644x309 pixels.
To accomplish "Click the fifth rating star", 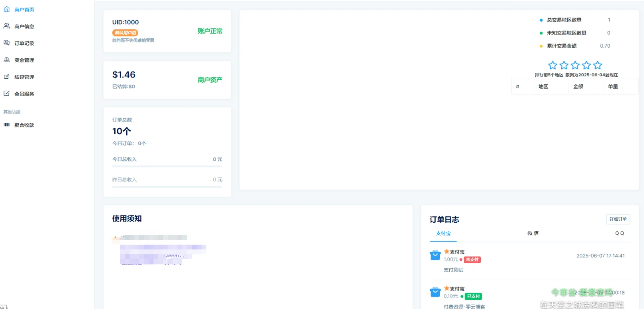I will pos(597,65).
